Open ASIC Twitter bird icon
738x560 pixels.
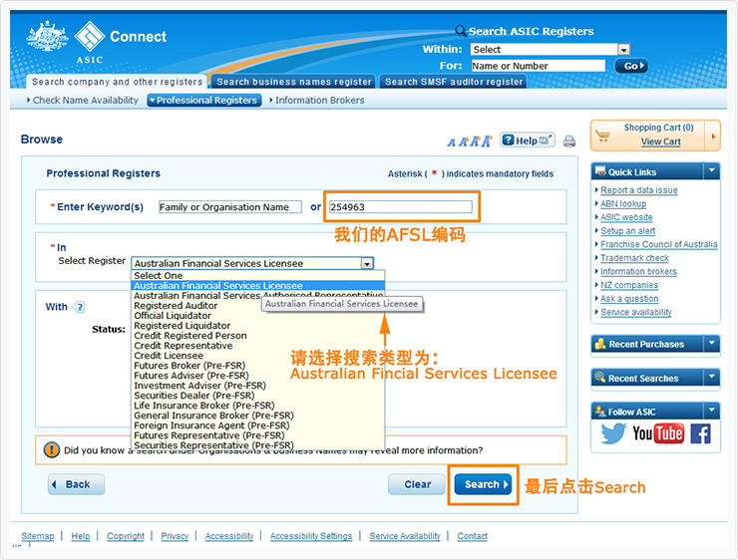pos(612,433)
